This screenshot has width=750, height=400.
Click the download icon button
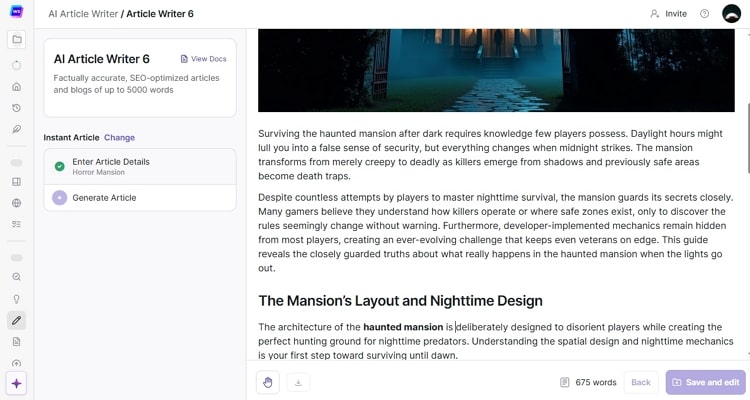coord(298,382)
